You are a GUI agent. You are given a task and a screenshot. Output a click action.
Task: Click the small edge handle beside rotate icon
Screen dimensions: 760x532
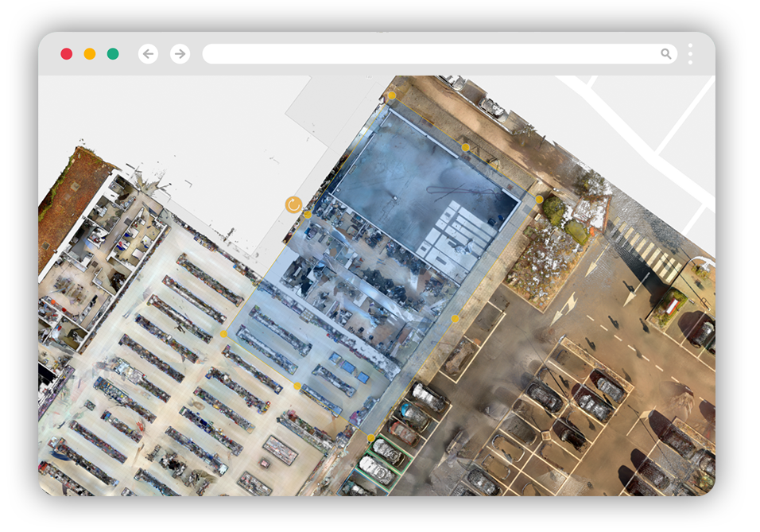pos(308,215)
